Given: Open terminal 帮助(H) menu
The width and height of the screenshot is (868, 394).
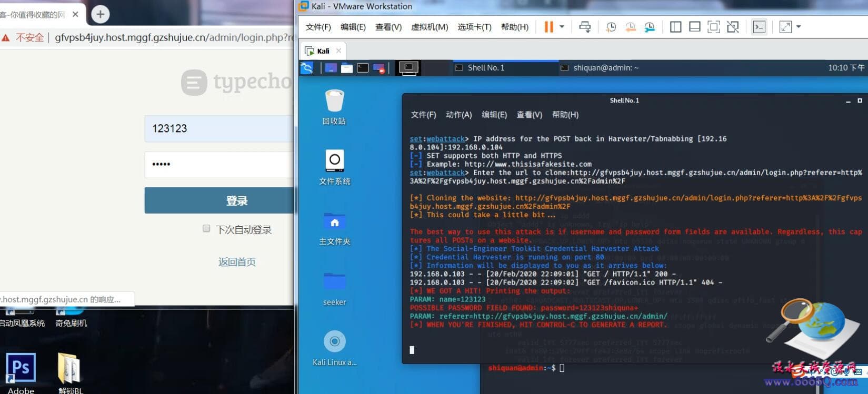Looking at the screenshot, I should coord(565,115).
